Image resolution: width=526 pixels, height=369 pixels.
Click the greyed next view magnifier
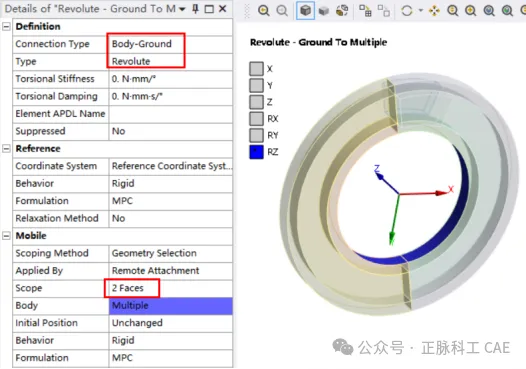(x=282, y=11)
